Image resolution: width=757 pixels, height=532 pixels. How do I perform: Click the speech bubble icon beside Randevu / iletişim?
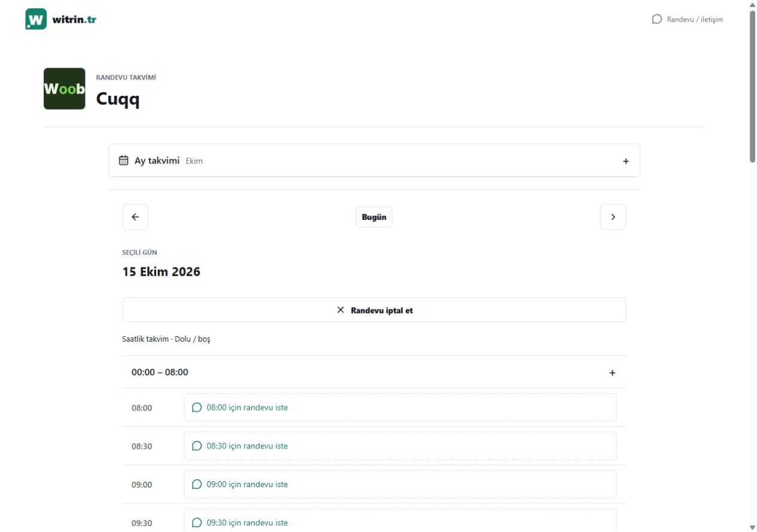tap(656, 19)
